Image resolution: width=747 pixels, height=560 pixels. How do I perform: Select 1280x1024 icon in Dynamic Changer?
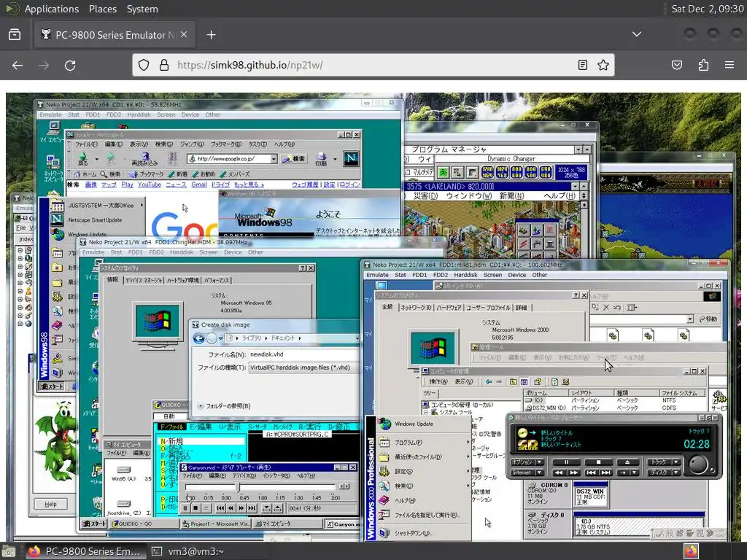click(487, 172)
